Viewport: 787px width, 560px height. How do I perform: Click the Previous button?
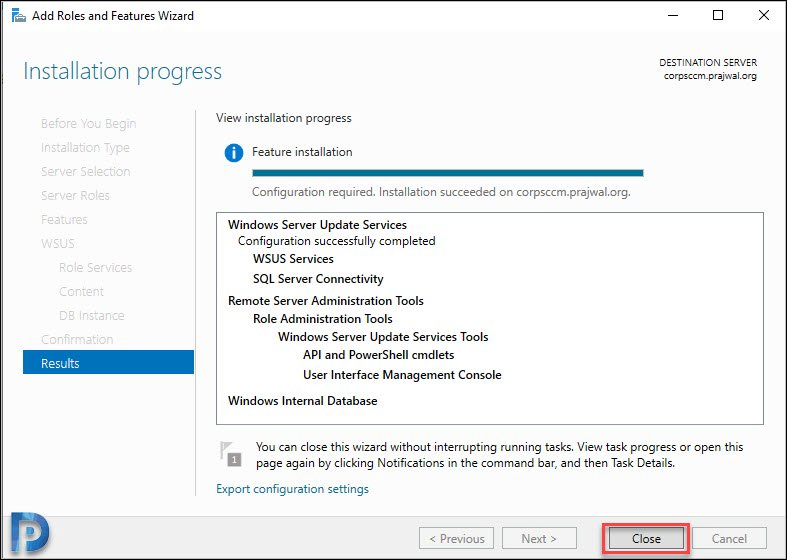pyautogui.click(x=456, y=538)
